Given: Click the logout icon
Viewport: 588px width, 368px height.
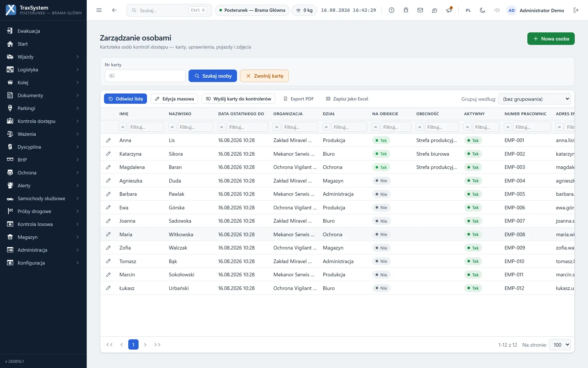Looking at the screenshot, I should click(576, 10).
